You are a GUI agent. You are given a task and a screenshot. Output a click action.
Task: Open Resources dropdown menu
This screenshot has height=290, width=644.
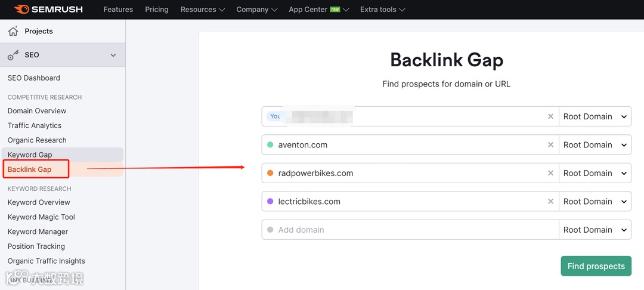(203, 9)
